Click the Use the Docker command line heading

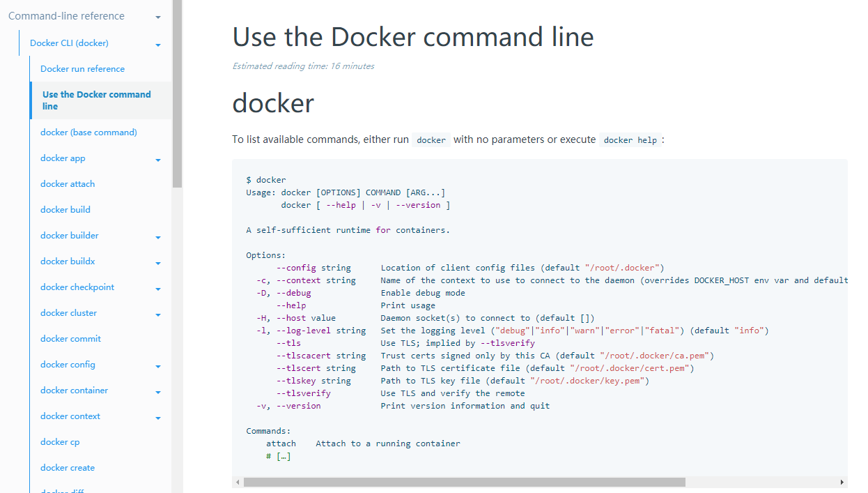pos(413,37)
